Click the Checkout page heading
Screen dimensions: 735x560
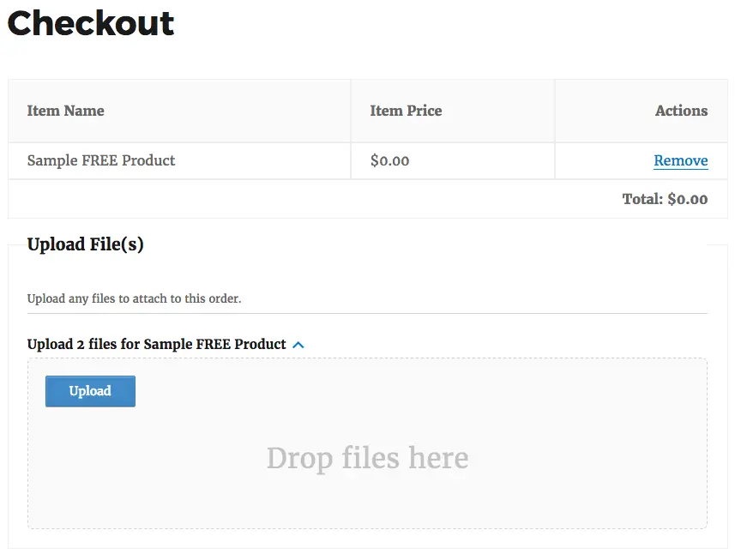tap(91, 23)
